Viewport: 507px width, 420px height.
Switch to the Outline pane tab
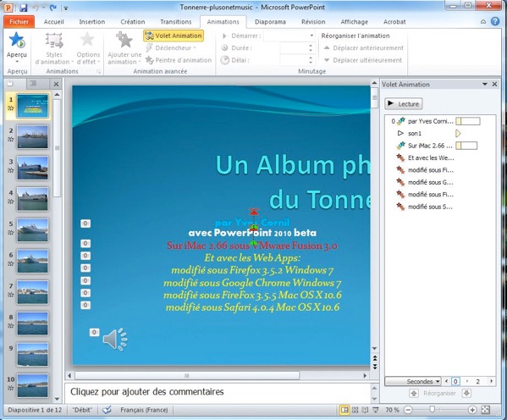tap(33, 84)
